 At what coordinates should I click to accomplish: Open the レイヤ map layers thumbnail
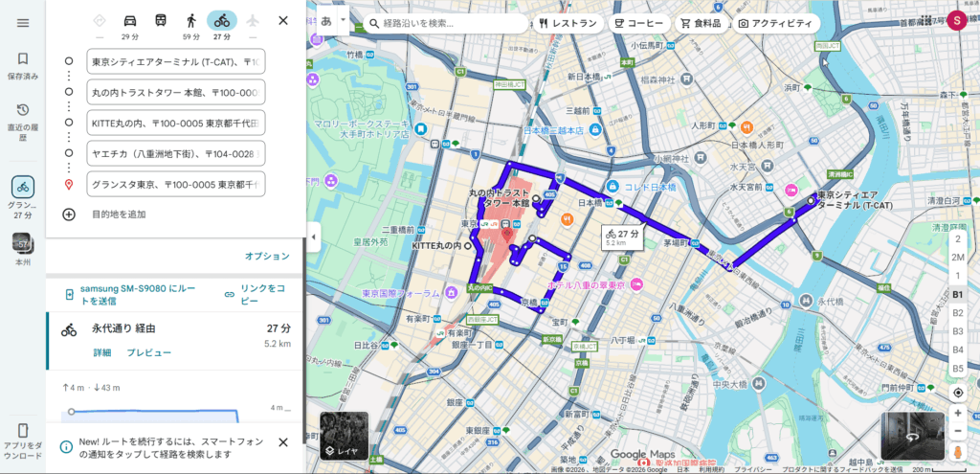[344, 436]
